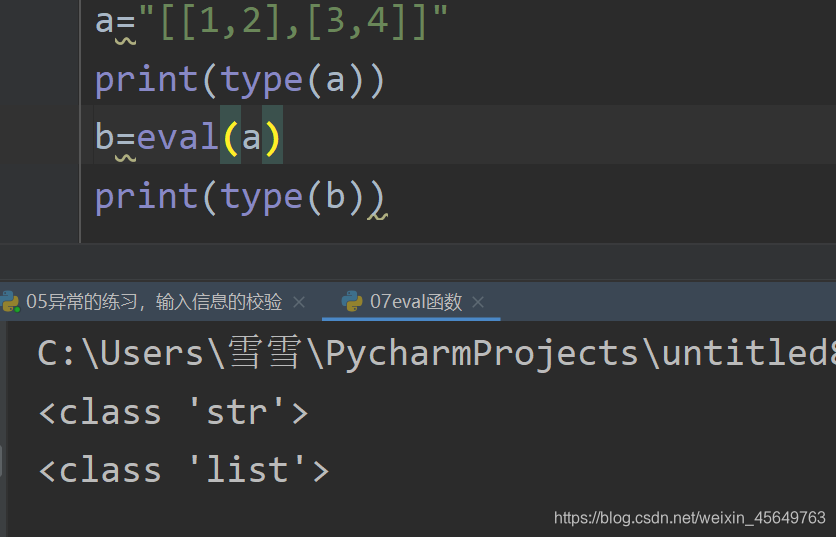Click the highlighted opening parenthesis after eval
Screen dimensions: 836x537
(230, 137)
